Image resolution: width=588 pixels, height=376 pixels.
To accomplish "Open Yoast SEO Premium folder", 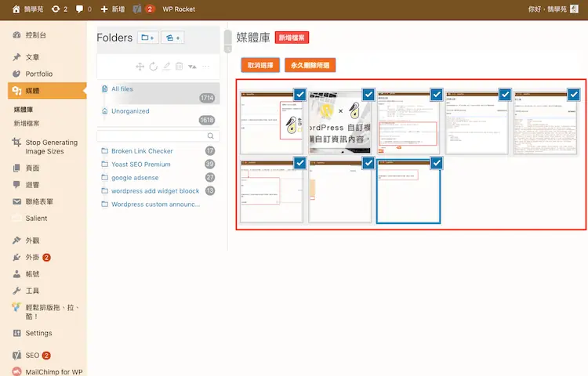I will pos(140,164).
